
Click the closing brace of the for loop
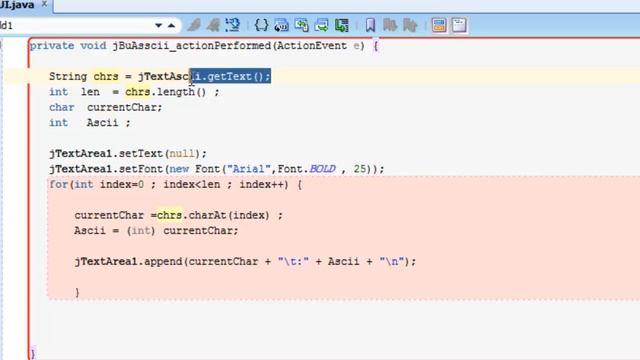(77, 292)
